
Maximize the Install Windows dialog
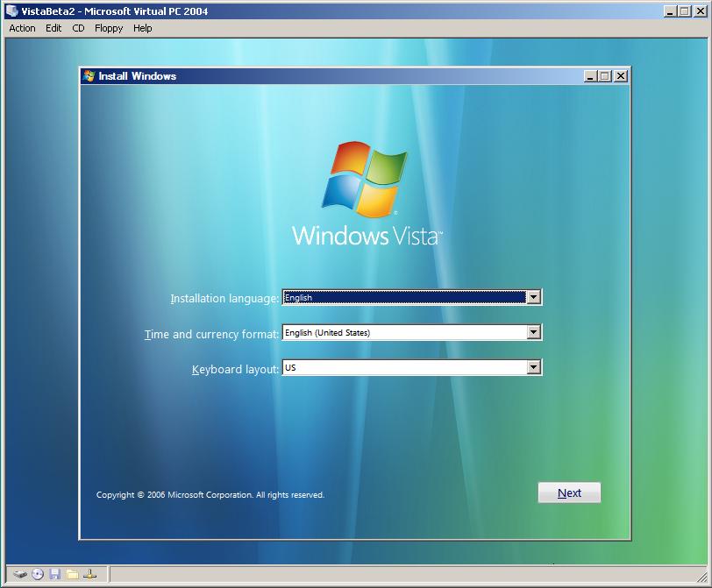point(605,75)
